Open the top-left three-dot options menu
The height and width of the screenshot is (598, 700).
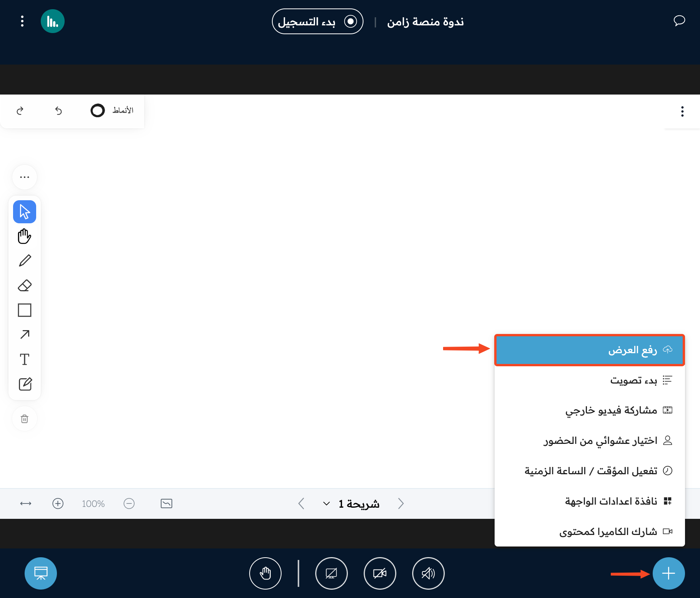coord(22,21)
